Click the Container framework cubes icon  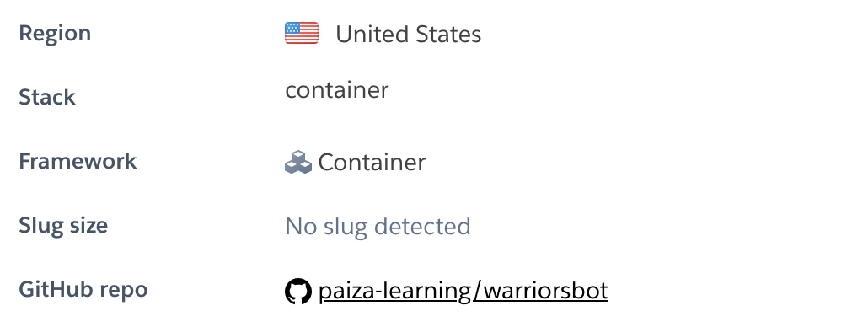click(x=298, y=162)
